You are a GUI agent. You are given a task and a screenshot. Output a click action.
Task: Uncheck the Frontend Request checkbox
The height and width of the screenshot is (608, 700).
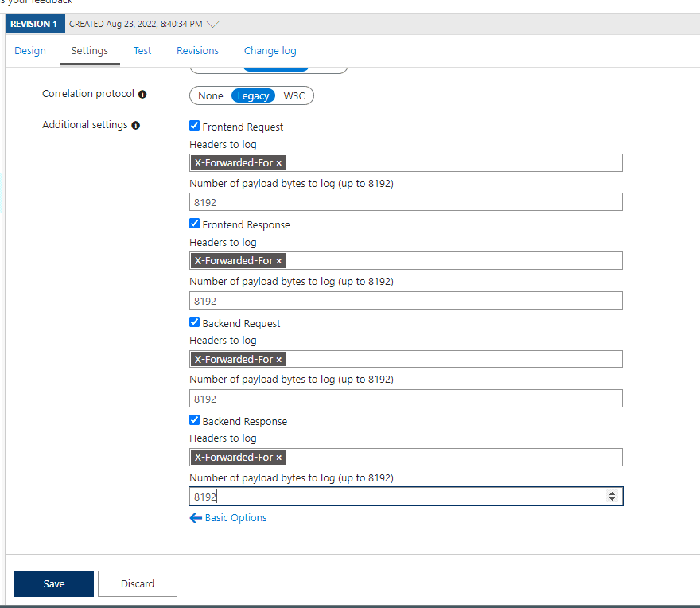click(194, 126)
